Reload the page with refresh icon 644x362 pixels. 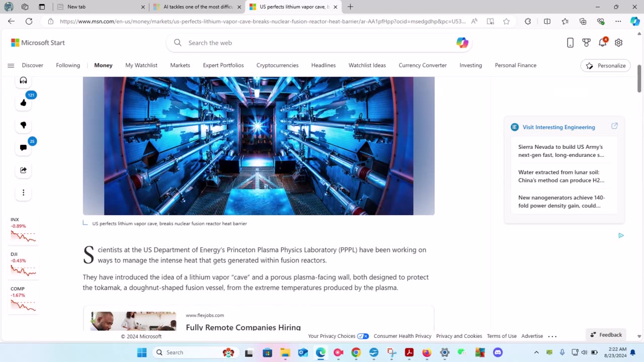29,21
